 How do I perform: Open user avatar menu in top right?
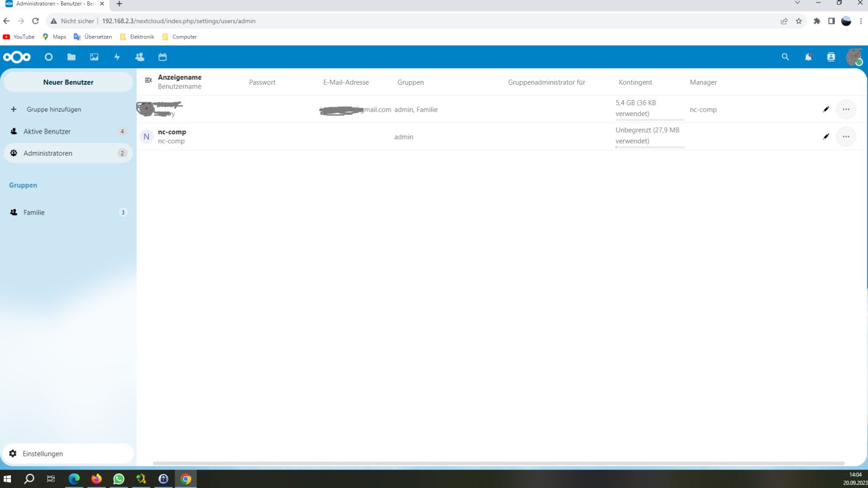tap(853, 57)
